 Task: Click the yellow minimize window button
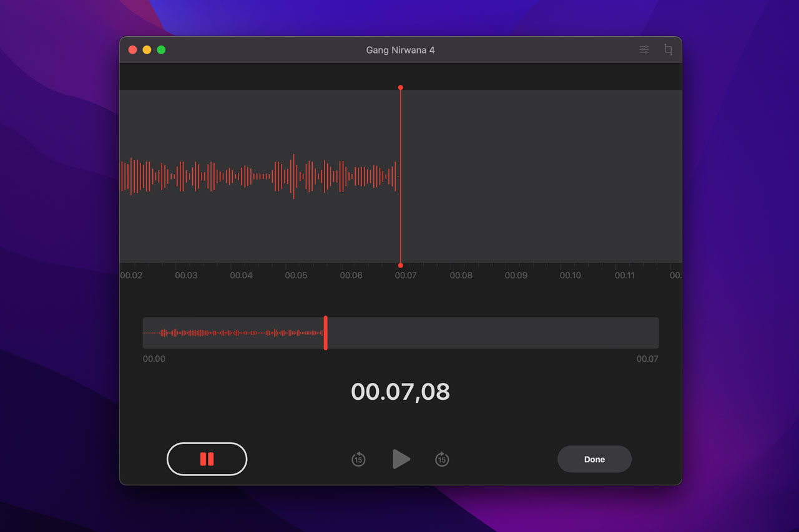click(147, 50)
